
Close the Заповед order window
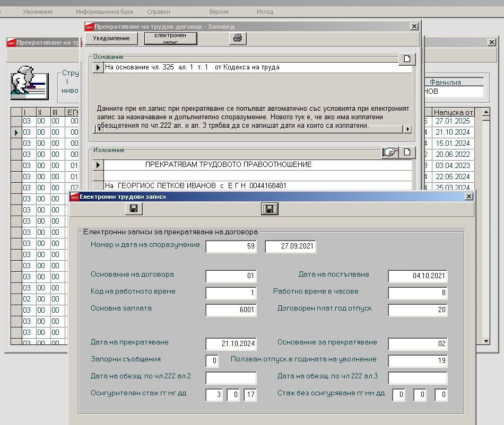[x=414, y=26]
